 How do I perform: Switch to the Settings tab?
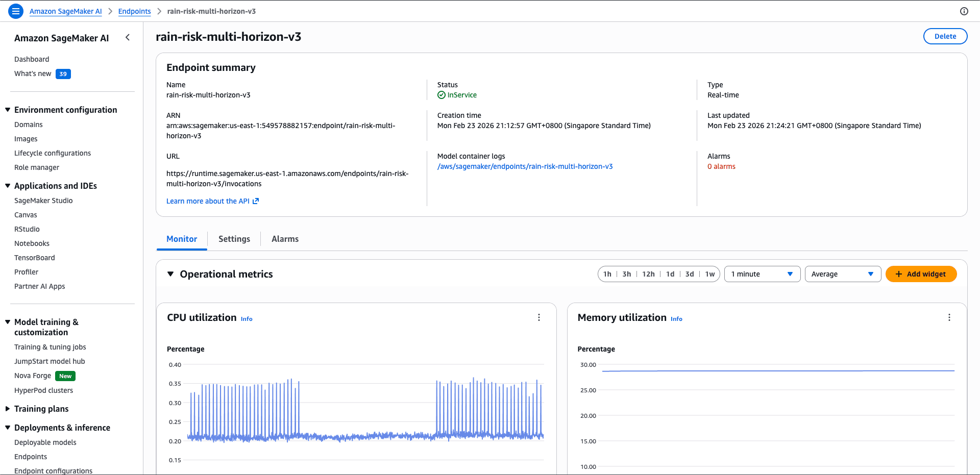coord(234,239)
